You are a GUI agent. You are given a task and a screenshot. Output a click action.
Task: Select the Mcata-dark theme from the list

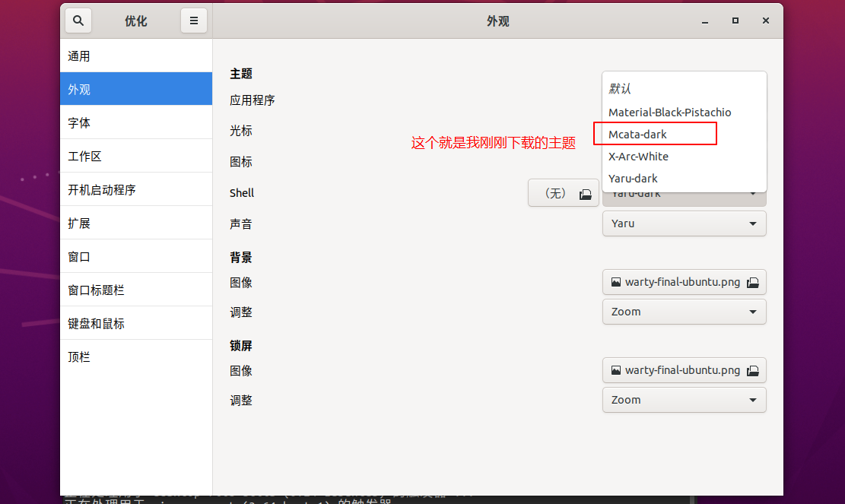point(656,133)
